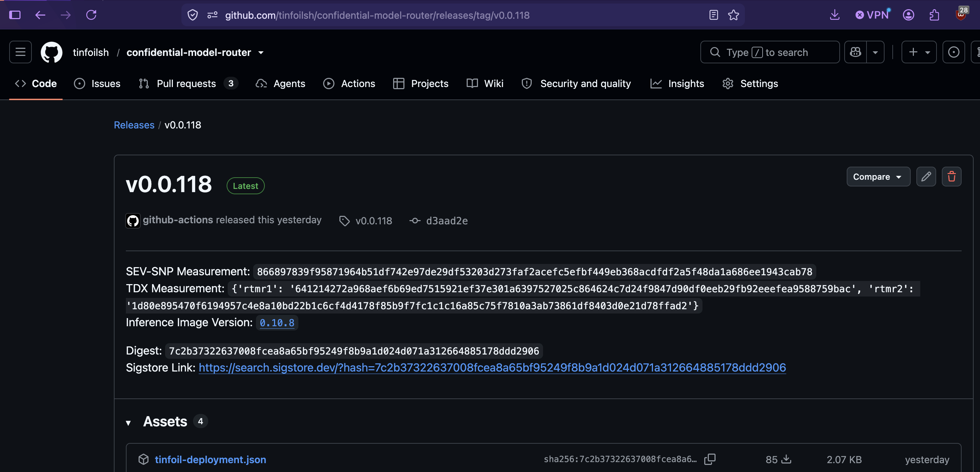The height and width of the screenshot is (472, 980).
Task: Open the Pull requests tab
Action: point(188,84)
